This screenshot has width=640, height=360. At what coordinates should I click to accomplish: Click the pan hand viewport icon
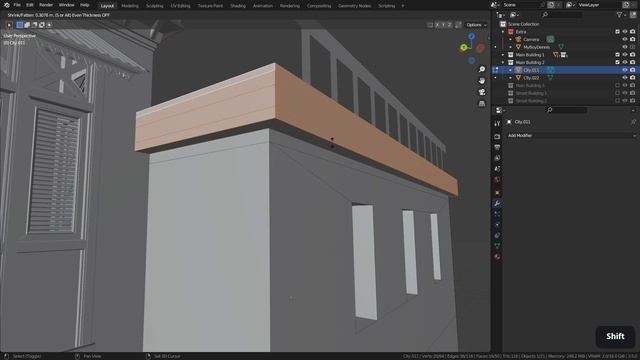pos(482,81)
